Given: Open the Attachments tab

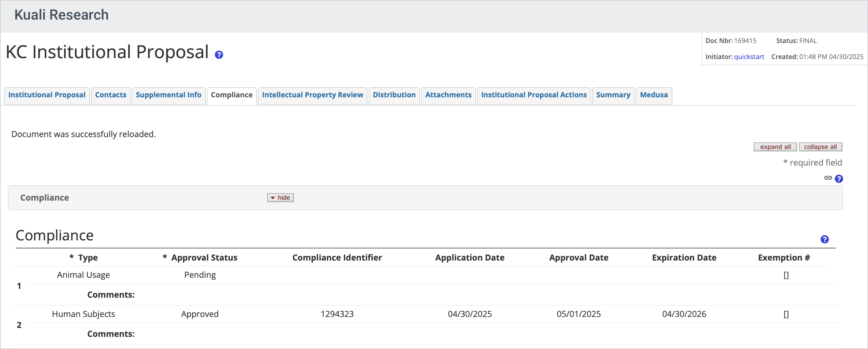Looking at the screenshot, I should click(448, 95).
